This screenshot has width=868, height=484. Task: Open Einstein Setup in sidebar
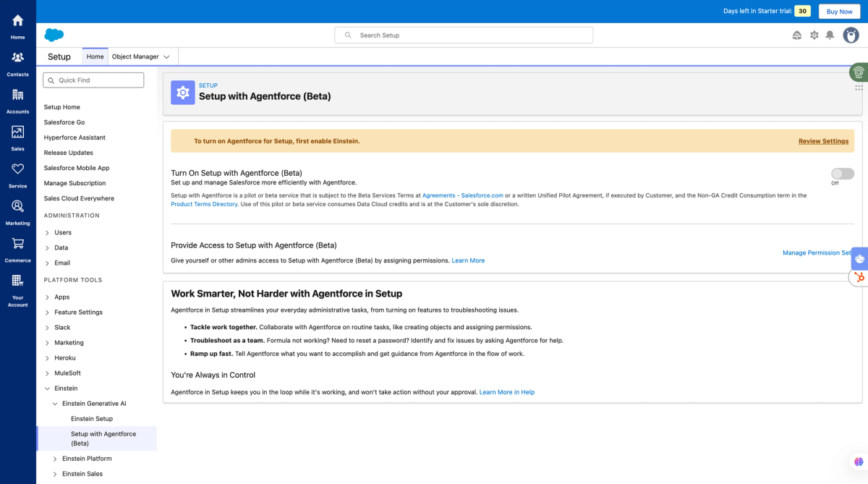pos(92,419)
